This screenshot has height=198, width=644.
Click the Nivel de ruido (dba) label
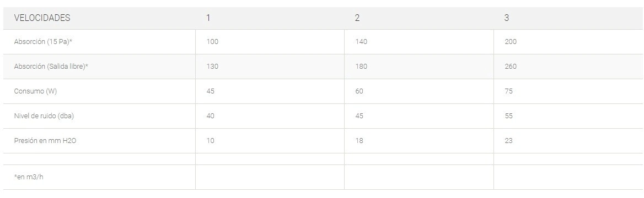pyautogui.click(x=44, y=116)
